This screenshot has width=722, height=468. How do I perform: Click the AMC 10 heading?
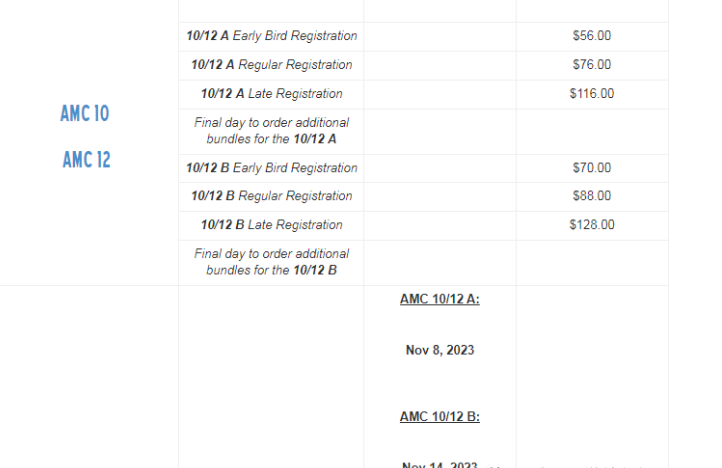[85, 114]
